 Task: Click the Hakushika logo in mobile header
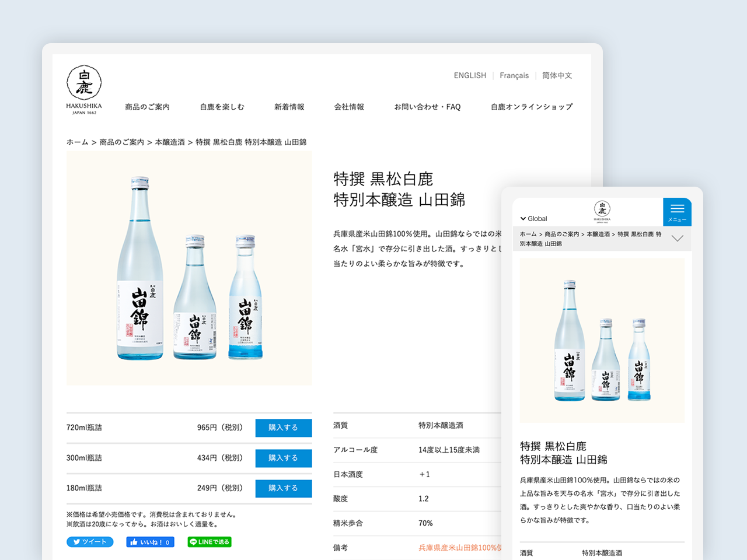(602, 211)
